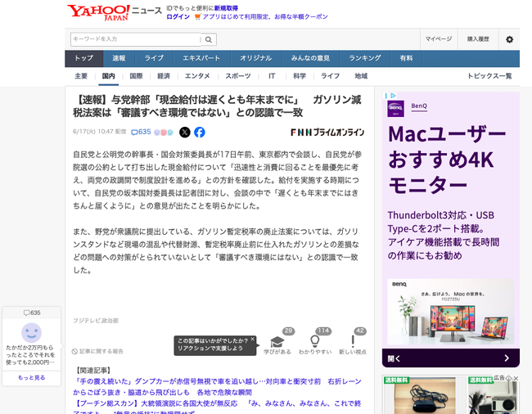
Task: Select the 主要 category
Action: point(81,76)
